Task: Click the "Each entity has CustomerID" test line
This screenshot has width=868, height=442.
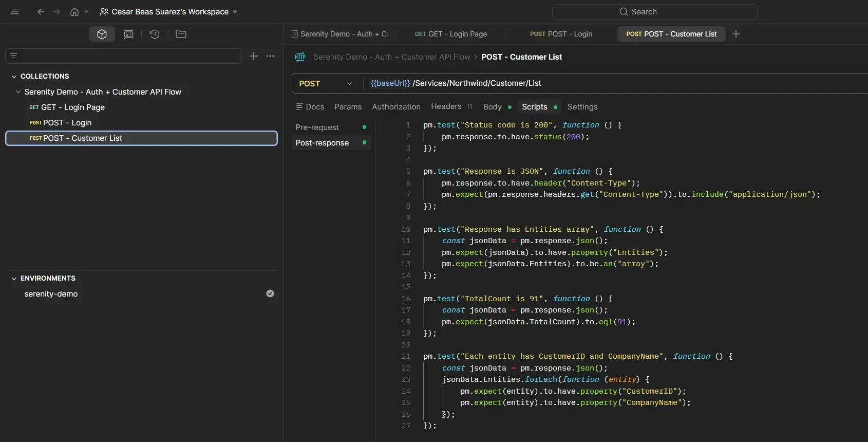Action: (x=578, y=356)
